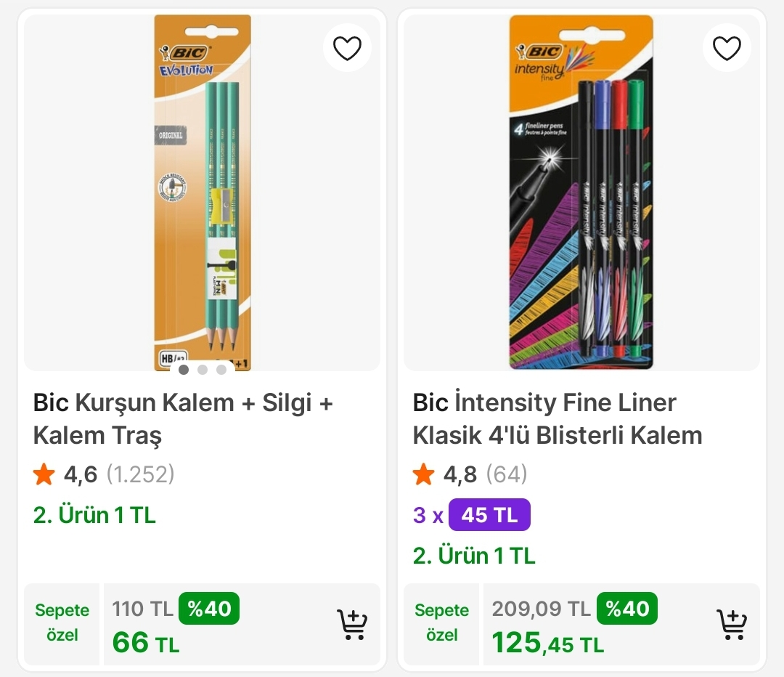Click add-to-cart icon for İntensity Fine Liner pens
This screenshot has width=784, height=677.
point(732,623)
